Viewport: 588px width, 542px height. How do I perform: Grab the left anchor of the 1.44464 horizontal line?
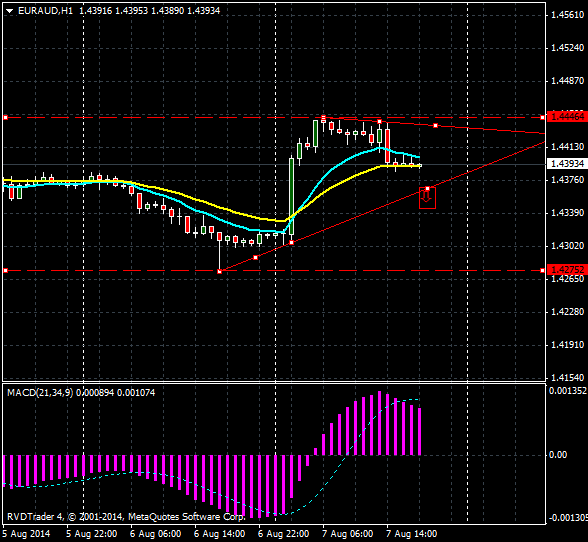(x=5, y=118)
